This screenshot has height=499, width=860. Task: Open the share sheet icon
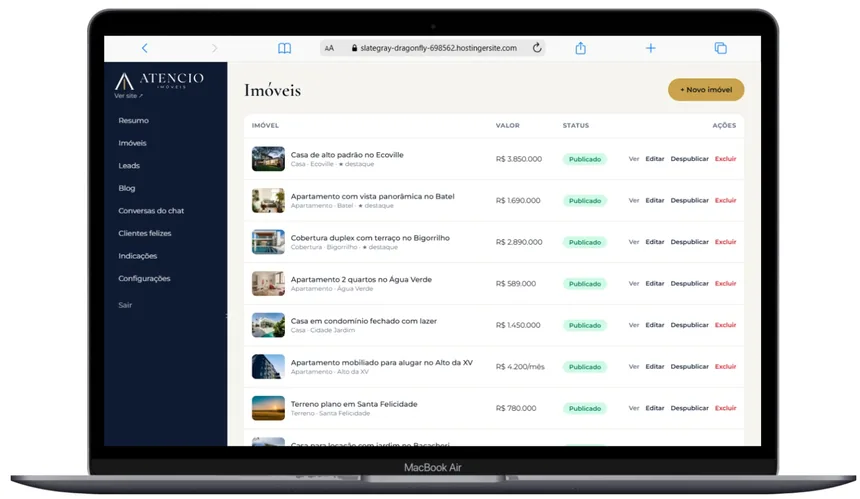(580, 48)
